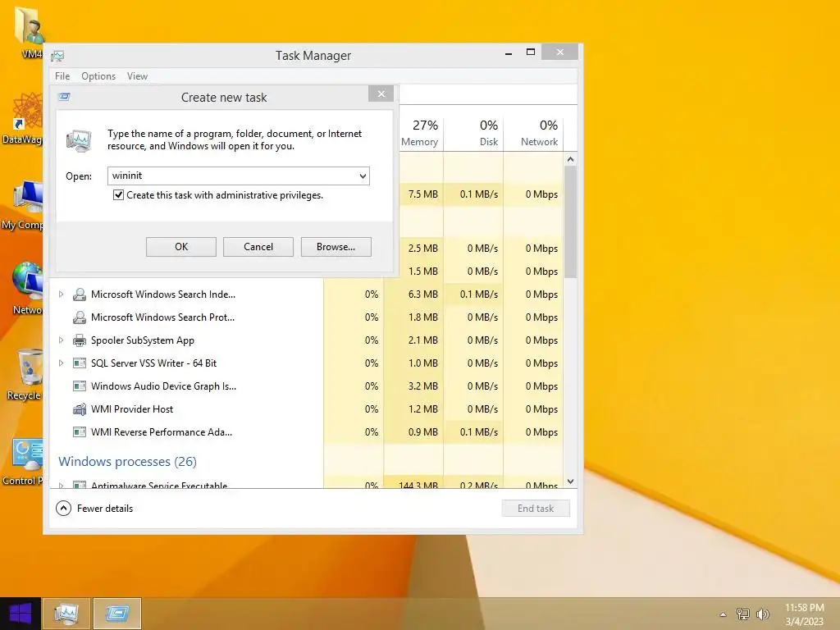Select the Windows processes (26) group header
Screen dimensions: 840x630
pos(127,461)
